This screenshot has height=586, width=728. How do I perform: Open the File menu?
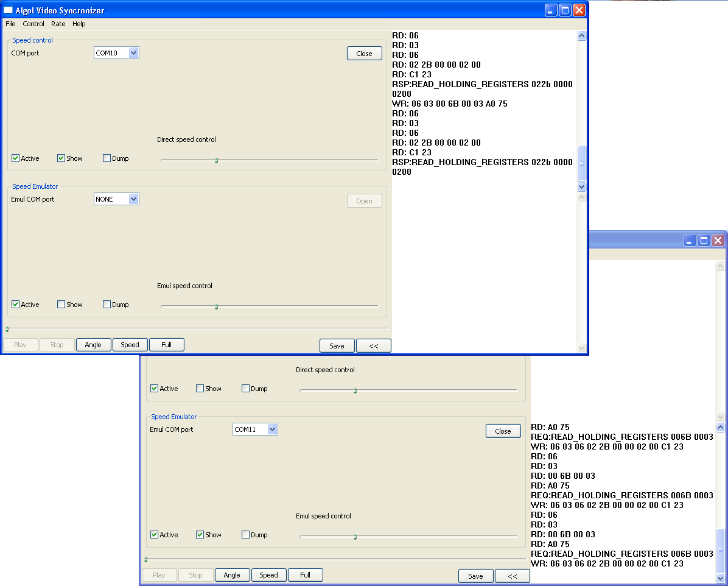[10, 24]
